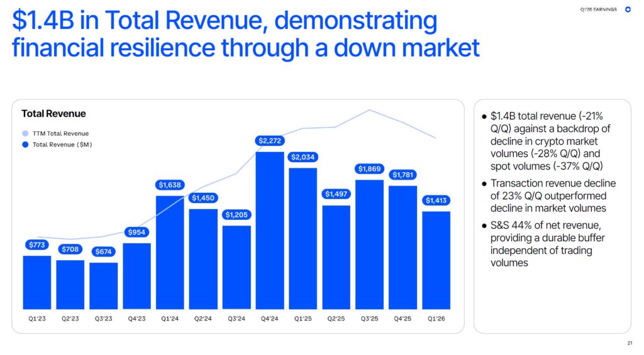Image resolution: width=644 pixels, height=355 pixels.
Task: Click the Q1'26 axis label
Action: pos(436,319)
